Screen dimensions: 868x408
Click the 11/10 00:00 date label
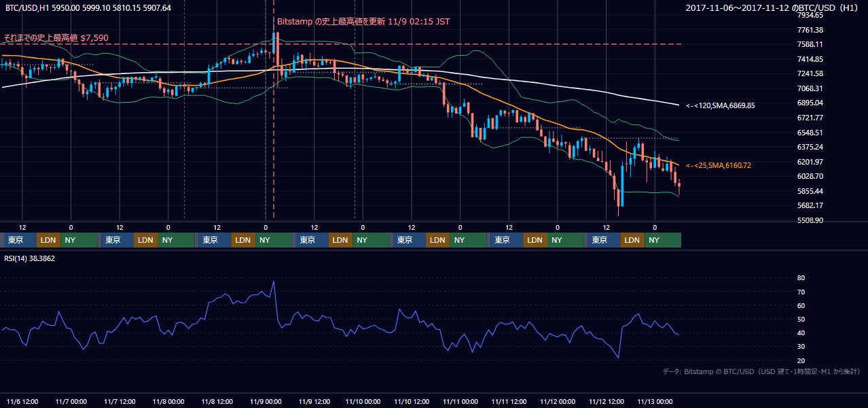pyautogui.click(x=363, y=401)
